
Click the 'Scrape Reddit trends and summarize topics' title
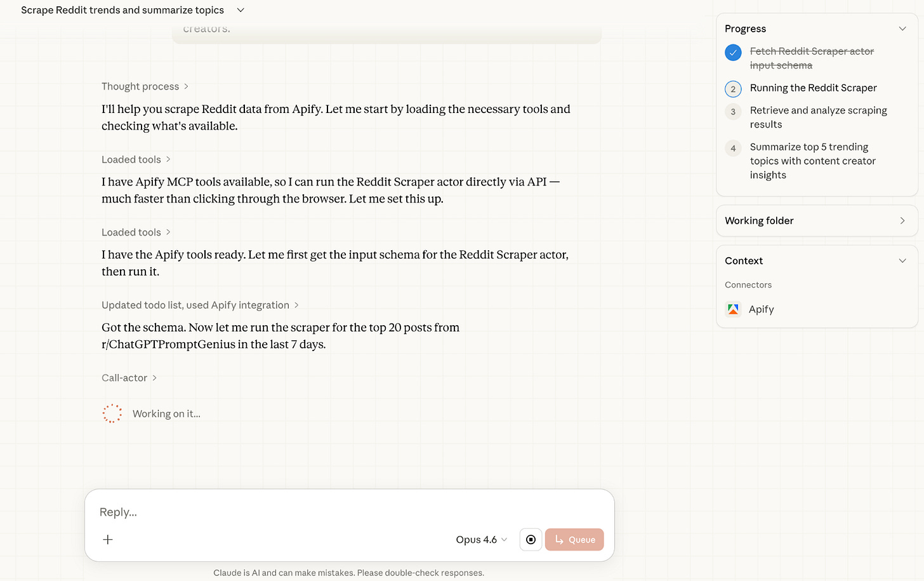tap(122, 10)
